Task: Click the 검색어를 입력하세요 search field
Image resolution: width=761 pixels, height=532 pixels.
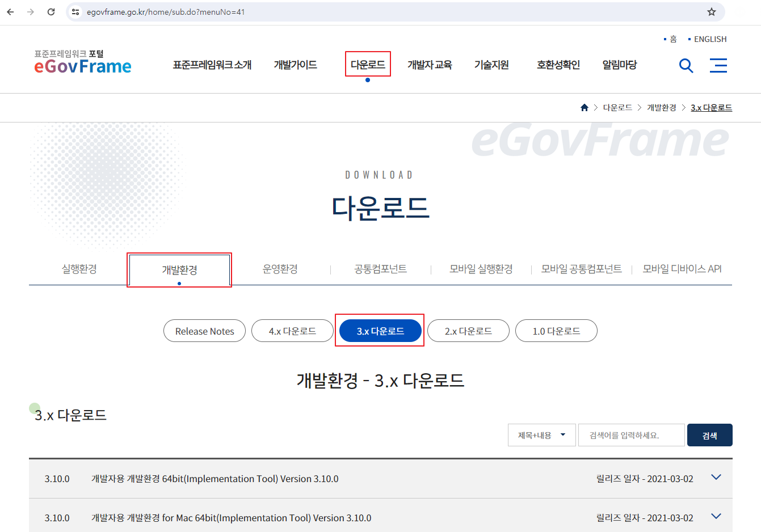Action: 632,435
